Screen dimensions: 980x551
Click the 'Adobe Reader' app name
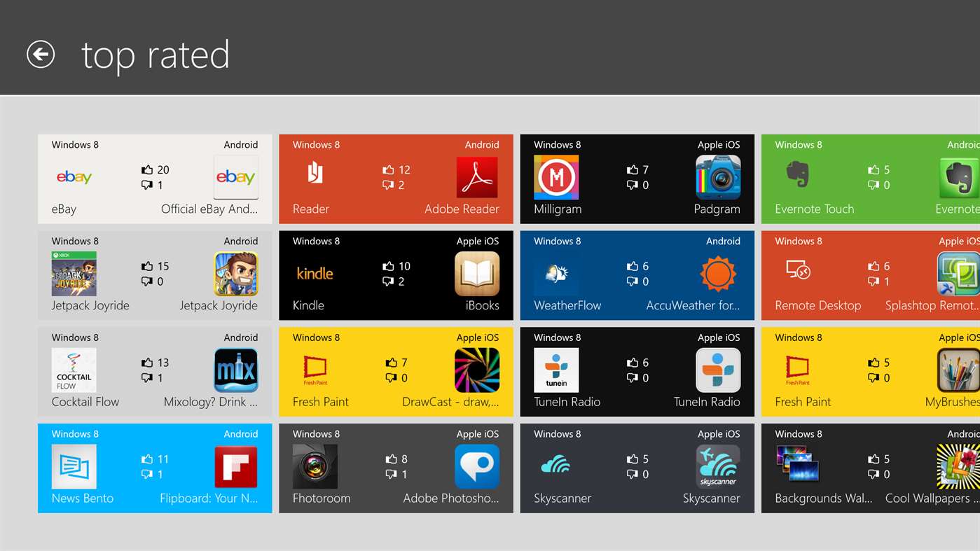click(462, 209)
